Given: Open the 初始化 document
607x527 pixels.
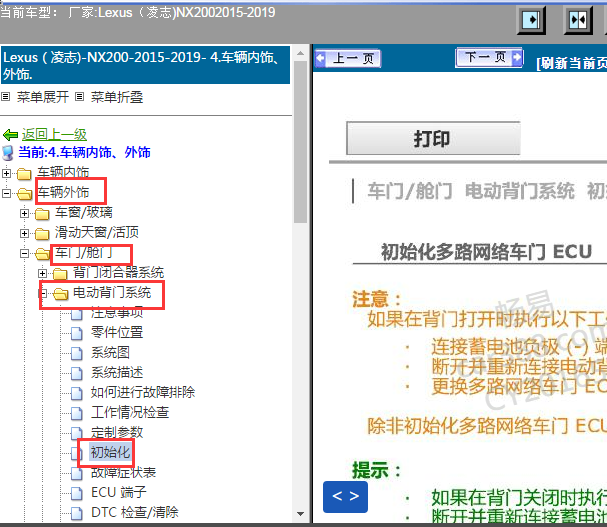Looking at the screenshot, I should click(x=110, y=452).
